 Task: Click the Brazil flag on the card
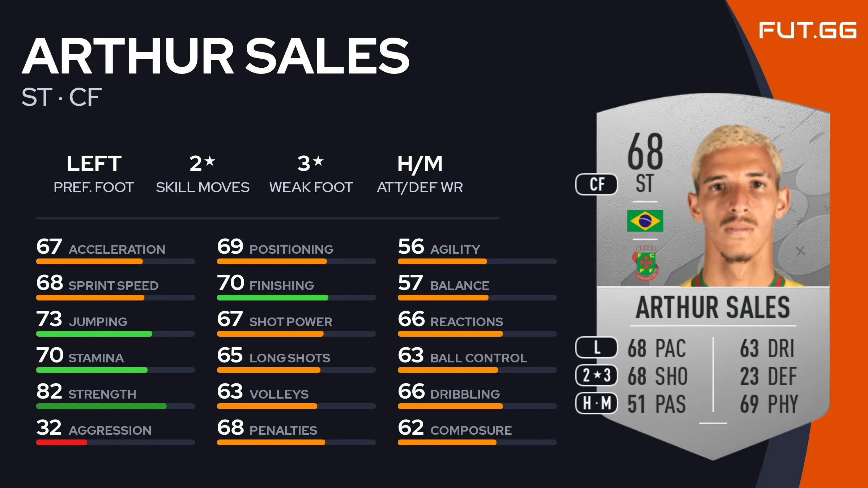645,221
